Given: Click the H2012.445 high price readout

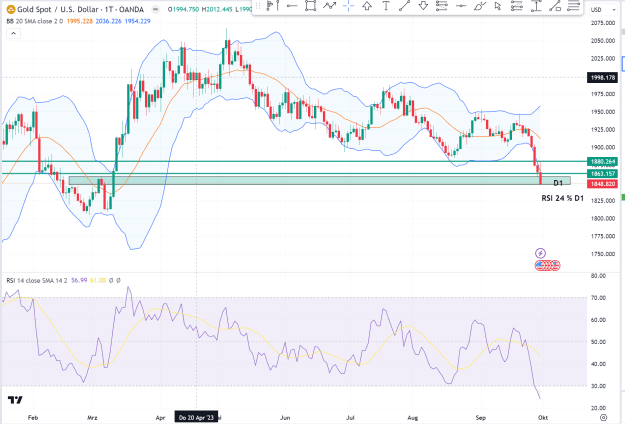Looking at the screenshot, I should coord(217,9).
